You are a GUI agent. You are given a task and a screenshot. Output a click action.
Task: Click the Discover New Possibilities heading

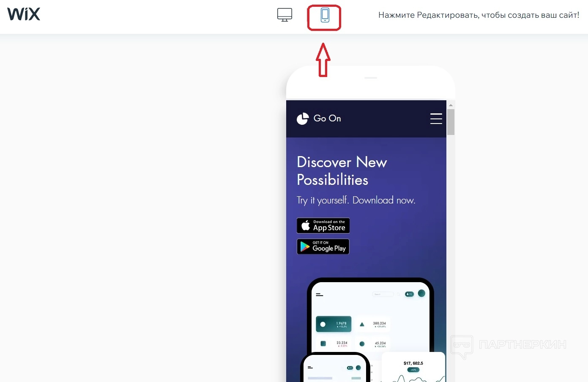(342, 171)
